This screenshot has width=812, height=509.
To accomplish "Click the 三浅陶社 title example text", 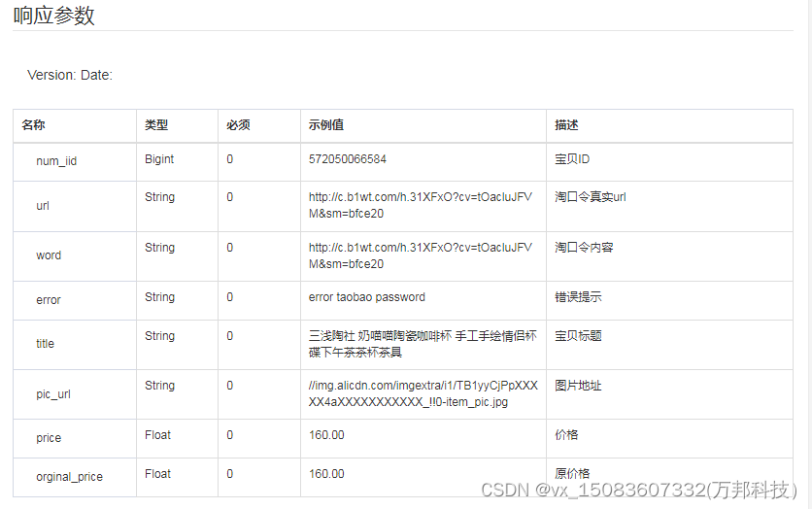I will (423, 344).
